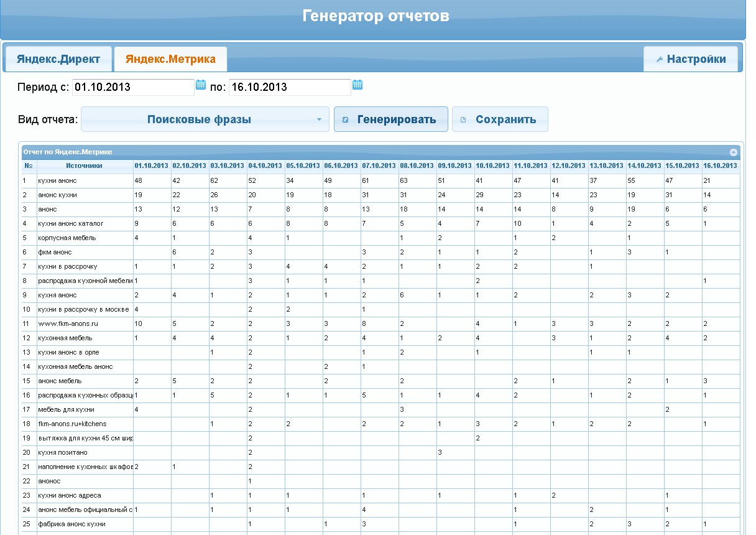The image size is (756, 535).
Task: Click the 12.10.2013 column header
Action: point(569,165)
